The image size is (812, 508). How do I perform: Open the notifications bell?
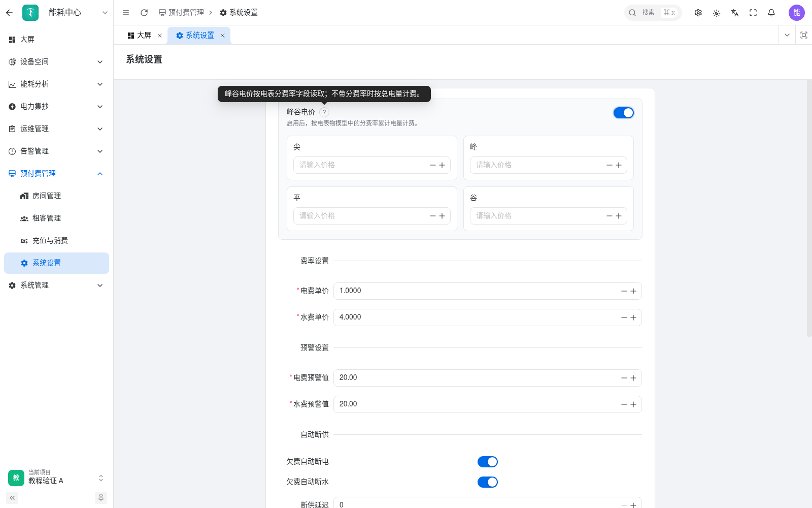pos(771,13)
